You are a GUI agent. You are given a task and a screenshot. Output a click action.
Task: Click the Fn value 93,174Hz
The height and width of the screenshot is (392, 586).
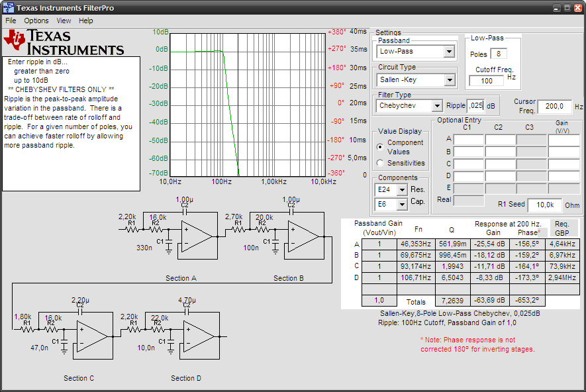[x=416, y=266]
